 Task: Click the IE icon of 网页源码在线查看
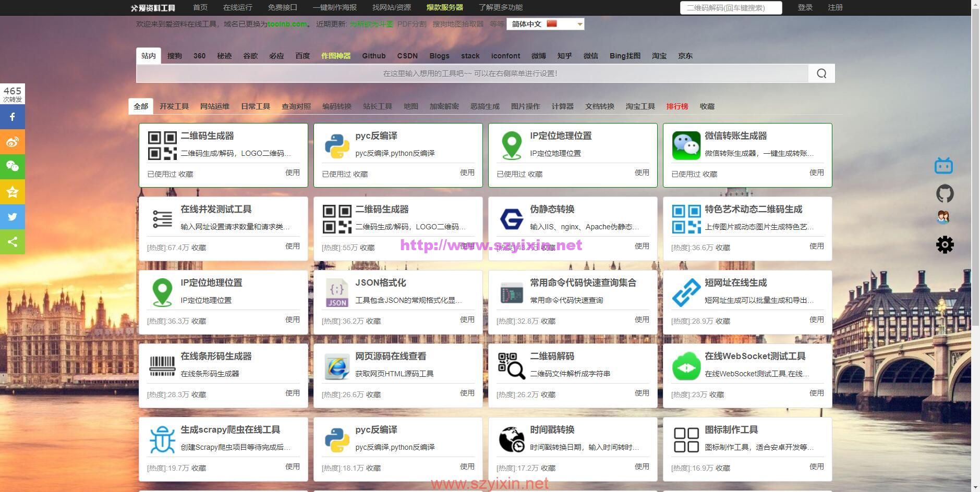pos(337,366)
